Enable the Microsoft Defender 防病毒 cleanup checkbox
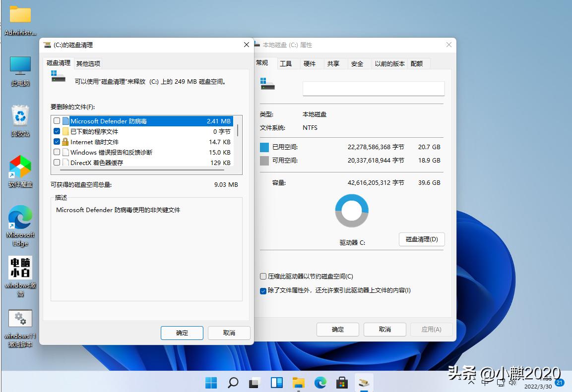The height and width of the screenshot is (392, 572). point(56,120)
